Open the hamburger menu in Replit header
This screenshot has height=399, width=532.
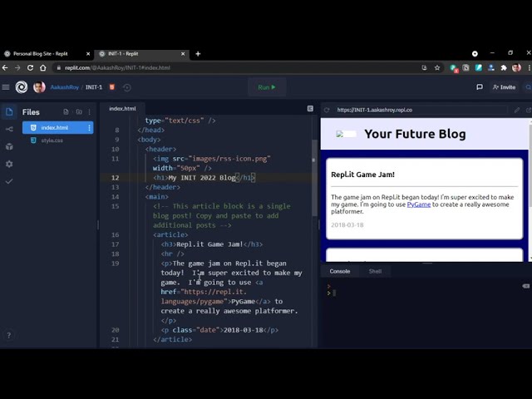click(x=6, y=87)
